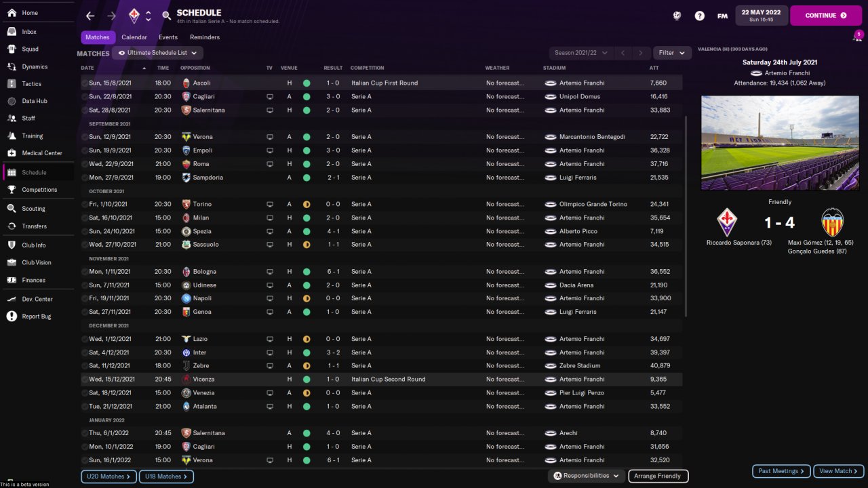868x488 pixels.
Task: Open U20 Matches
Action: tap(109, 476)
